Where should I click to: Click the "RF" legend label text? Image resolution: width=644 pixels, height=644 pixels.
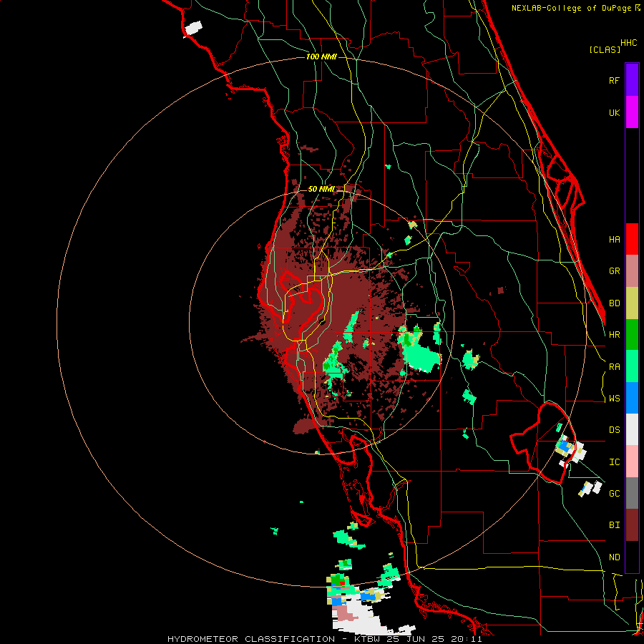[x=614, y=80]
